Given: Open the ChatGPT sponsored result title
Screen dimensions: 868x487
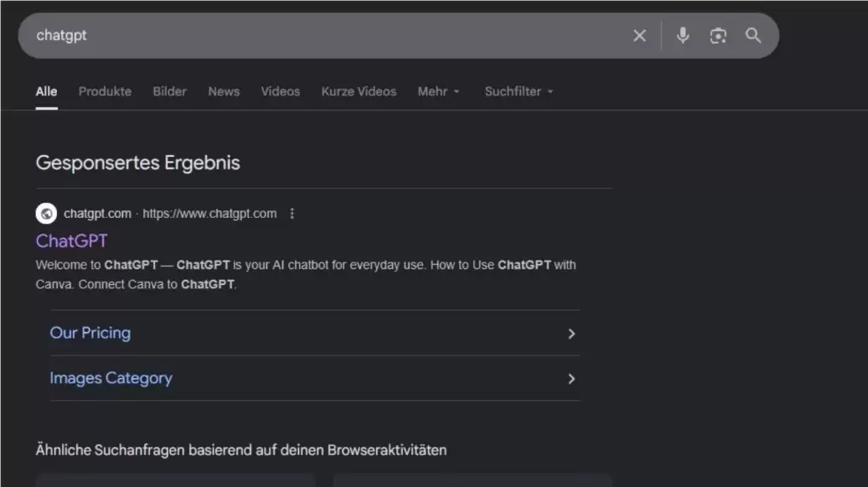Looking at the screenshot, I should pyautogui.click(x=71, y=241).
